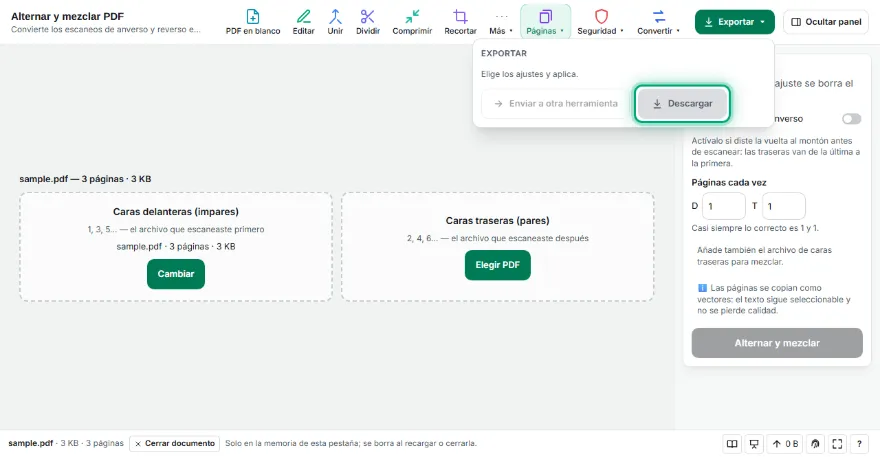Expand the Más tools menu

pos(501,22)
